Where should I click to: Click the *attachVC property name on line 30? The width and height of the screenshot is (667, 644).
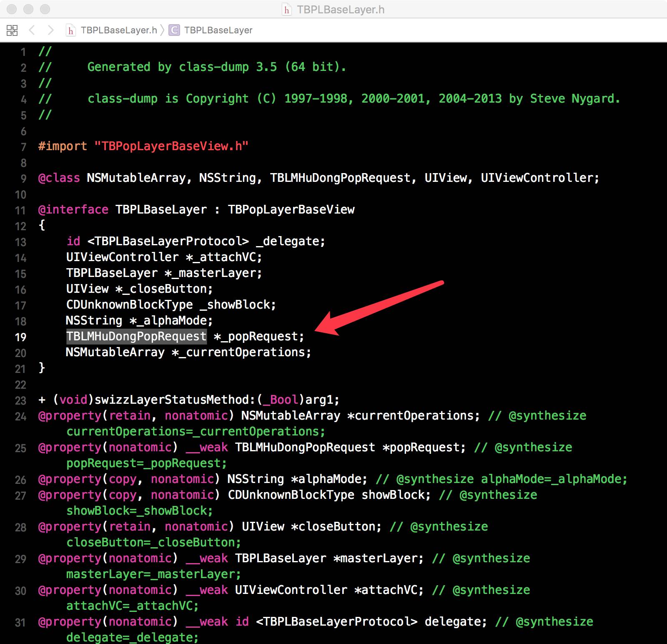386,590
